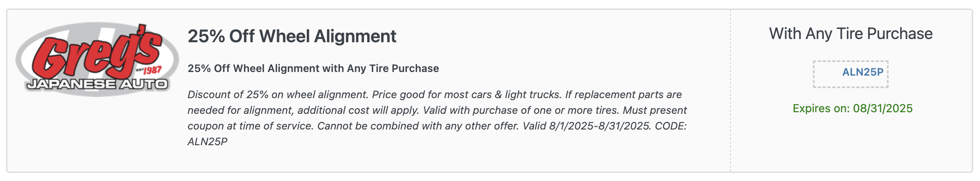This screenshot has height=181, width=980.
Task: Click the 'est 1987' badge on logo
Action: (x=149, y=71)
